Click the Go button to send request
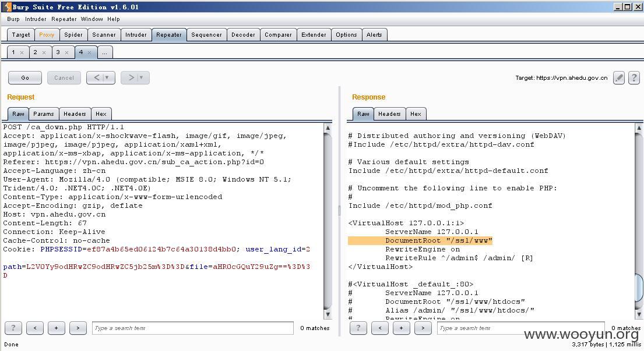This screenshot has width=644, height=351. coord(25,77)
